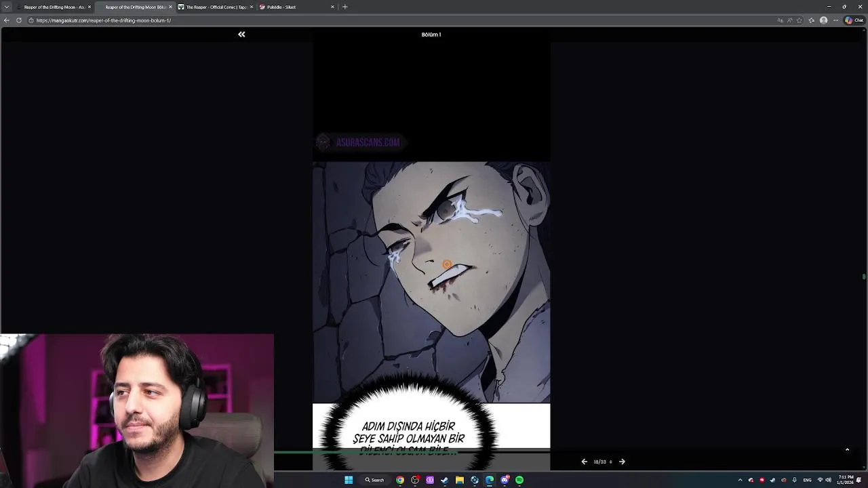Image resolution: width=868 pixels, height=488 pixels.
Task: Click the scroll-to-top arrow button
Action: [x=847, y=449]
